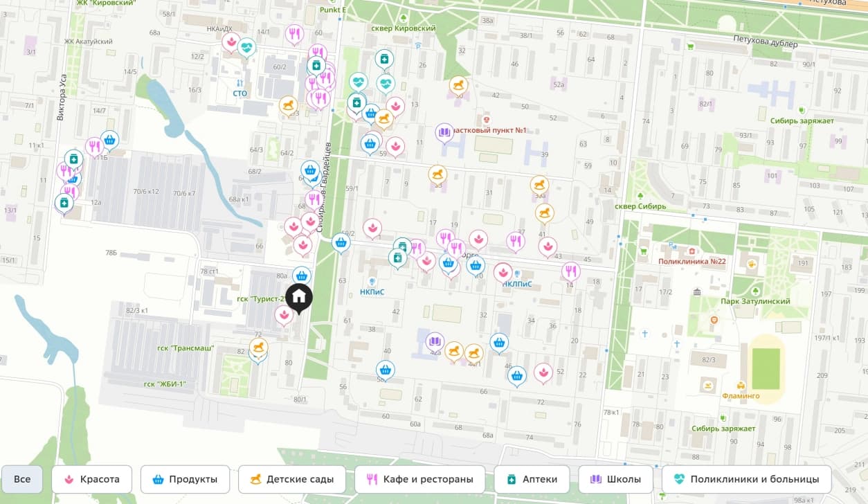Select the Фламинго place label

tap(741, 396)
